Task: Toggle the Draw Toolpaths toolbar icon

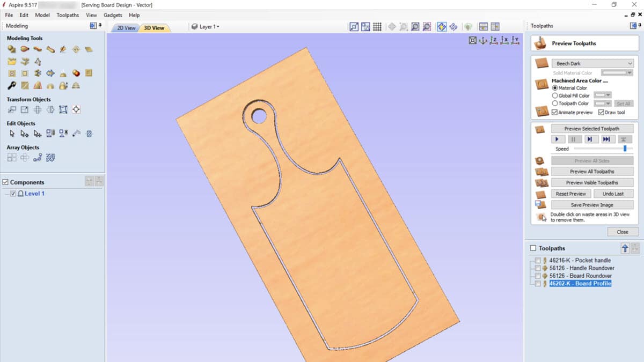Action: click(x=442, y=26)
